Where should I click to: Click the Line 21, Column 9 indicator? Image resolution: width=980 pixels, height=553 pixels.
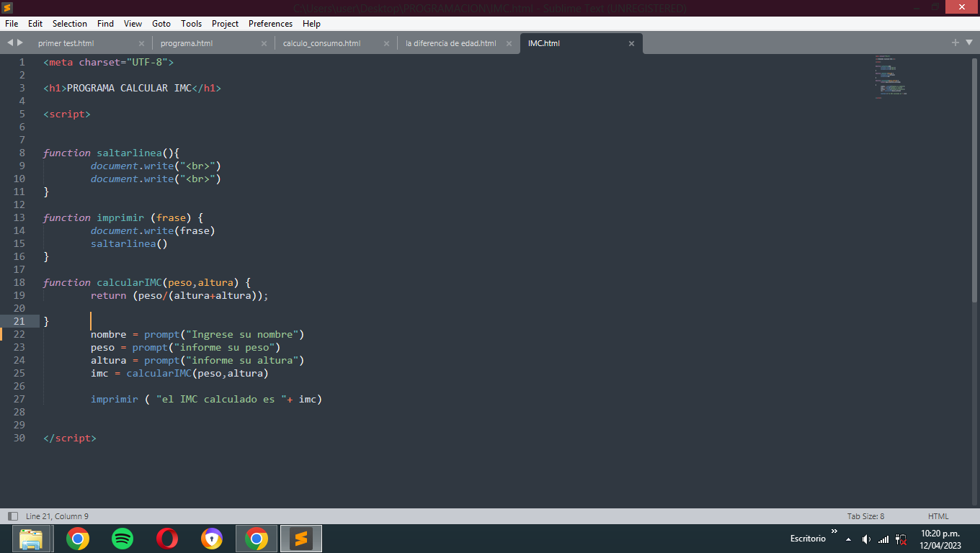57,516
